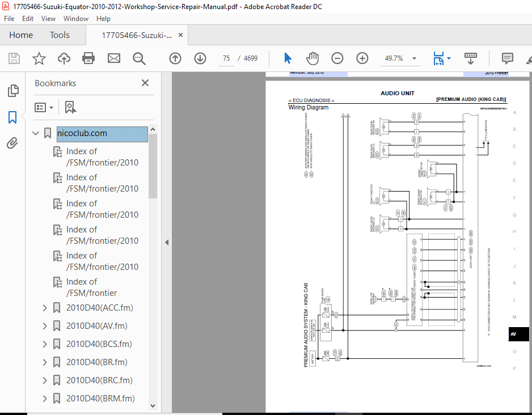Expand the 2010D40(BRM.fm) bookmark
Screen dimensions: 532x415
coord(45,399)
